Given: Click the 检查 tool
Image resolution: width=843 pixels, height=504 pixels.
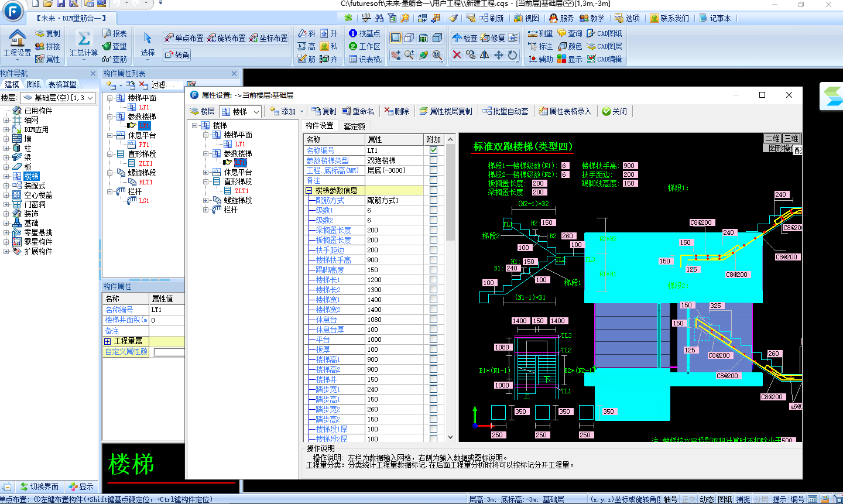Looking at the screenshot, I should click(465, 38).
